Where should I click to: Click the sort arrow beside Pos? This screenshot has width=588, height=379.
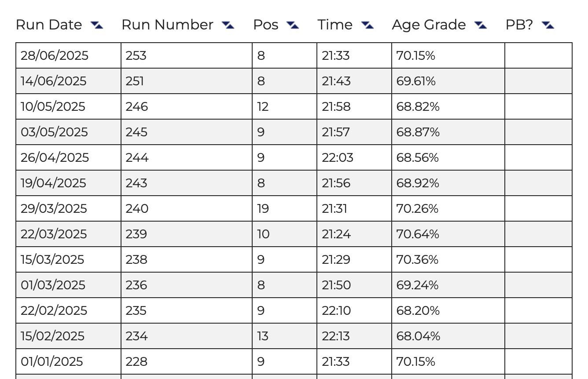pos(293,26)
